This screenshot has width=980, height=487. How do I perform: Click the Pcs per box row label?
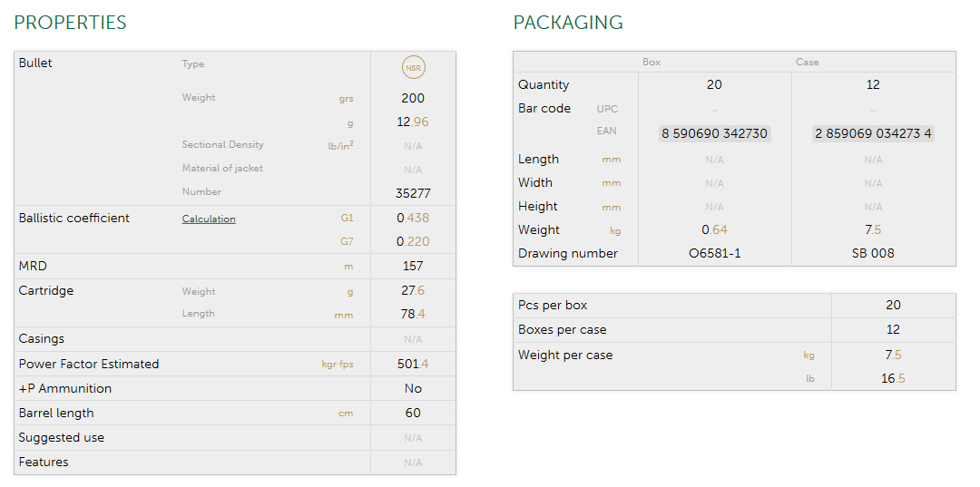553,306
